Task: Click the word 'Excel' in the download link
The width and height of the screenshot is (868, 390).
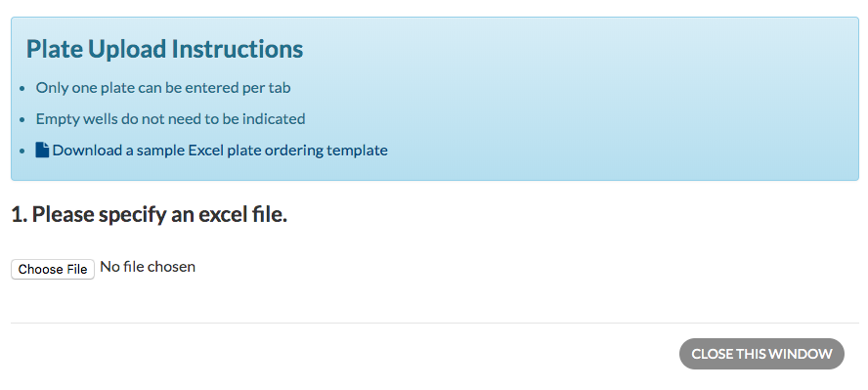Action: [205, 150]
